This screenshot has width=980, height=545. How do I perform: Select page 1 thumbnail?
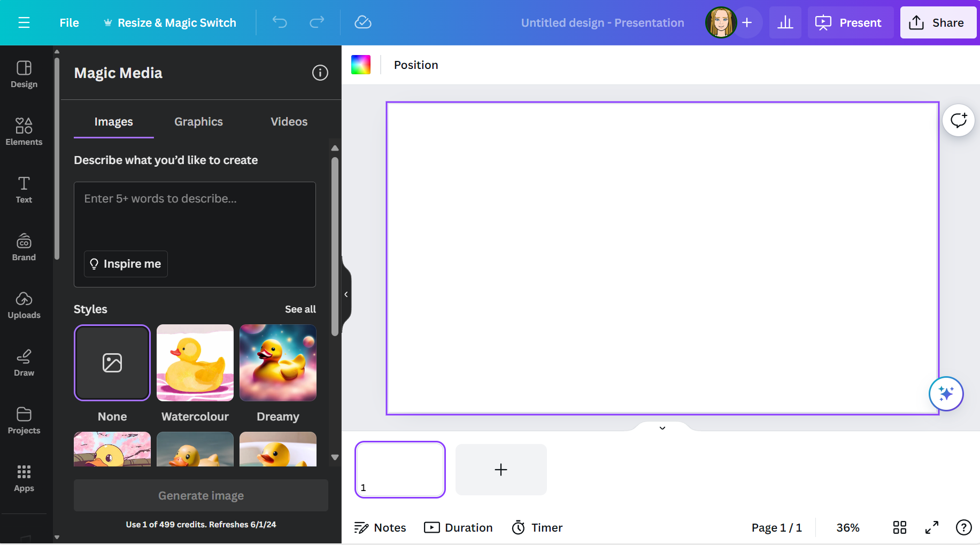click(x=400, y=470)
